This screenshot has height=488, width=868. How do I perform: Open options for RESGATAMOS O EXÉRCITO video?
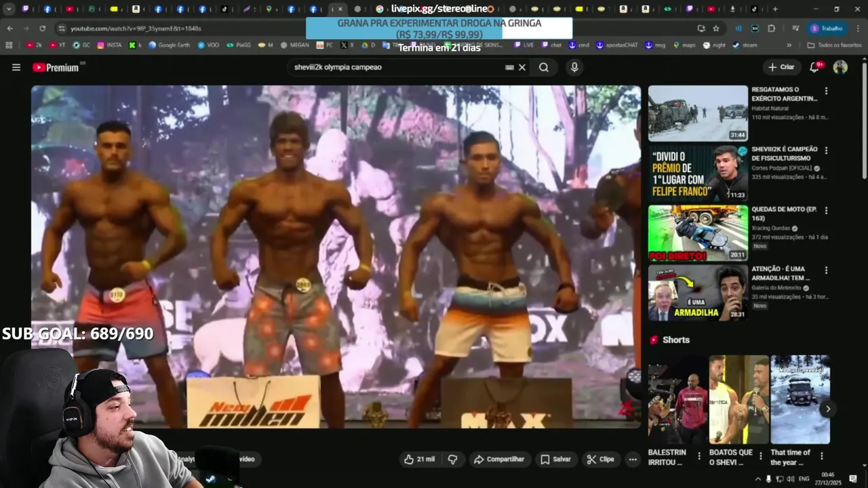(826, 91)
